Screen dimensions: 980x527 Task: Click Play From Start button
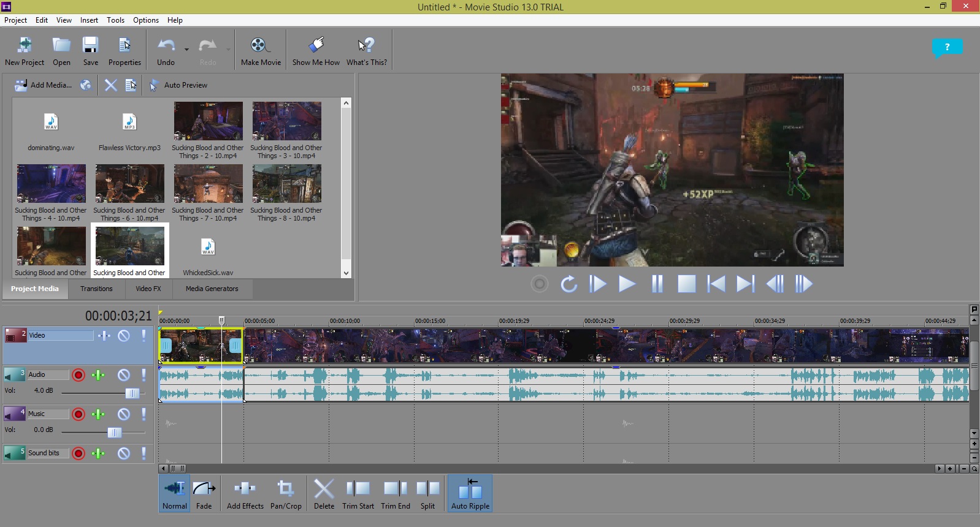pos(598,284)
